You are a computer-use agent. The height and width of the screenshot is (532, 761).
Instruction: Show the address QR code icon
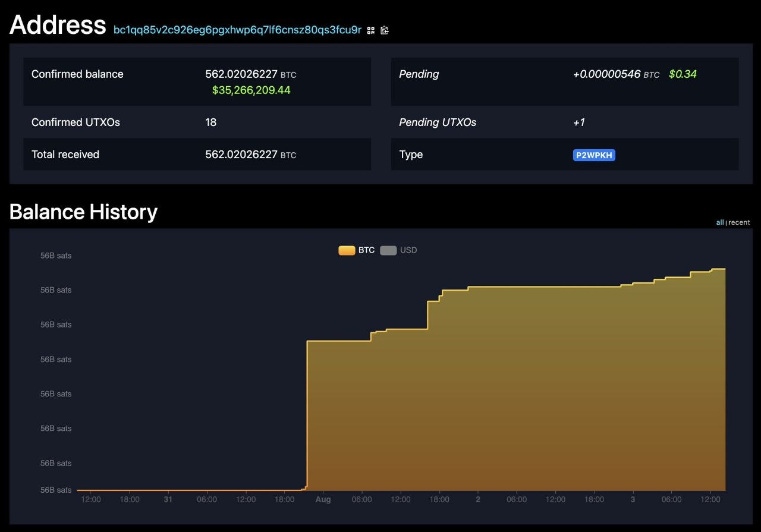370,30
